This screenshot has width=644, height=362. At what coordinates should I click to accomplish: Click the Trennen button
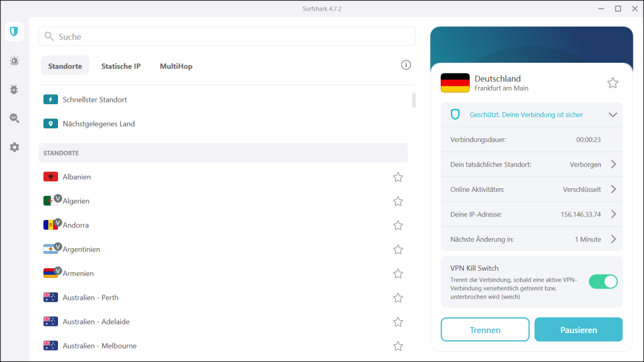point(485,330)
